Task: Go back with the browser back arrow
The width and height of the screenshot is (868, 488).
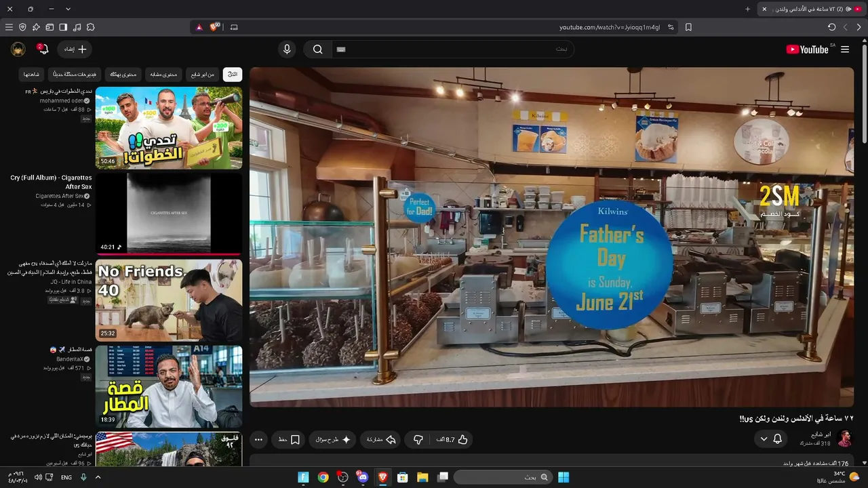Action: 859,27
